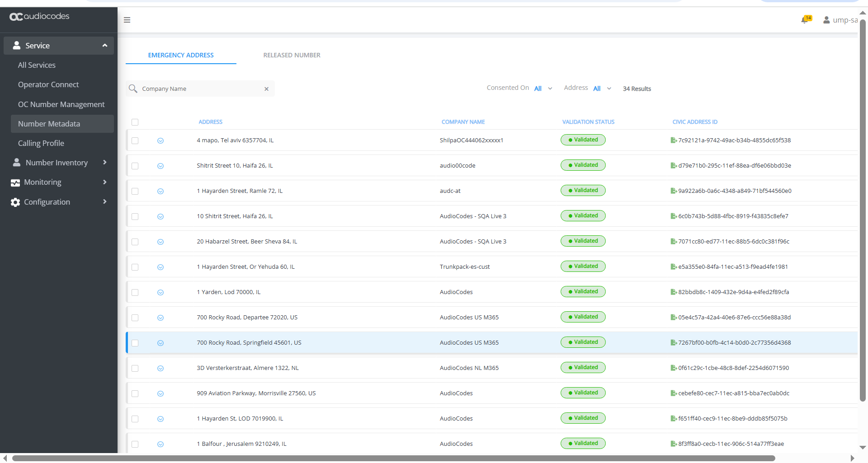Screen dimensions: 868x463
Task: Click copy icon beside civic ID cebefe80
Action: [x=674, y=393]
